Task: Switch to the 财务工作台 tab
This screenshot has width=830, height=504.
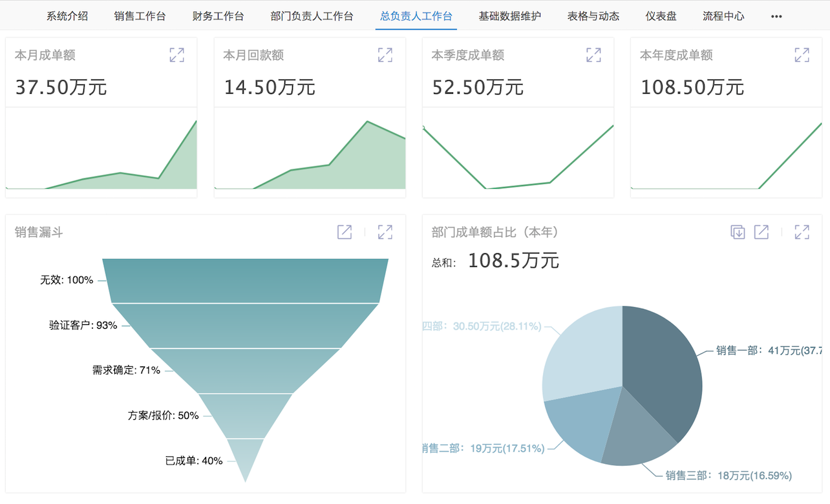Action: pos(218,16)
